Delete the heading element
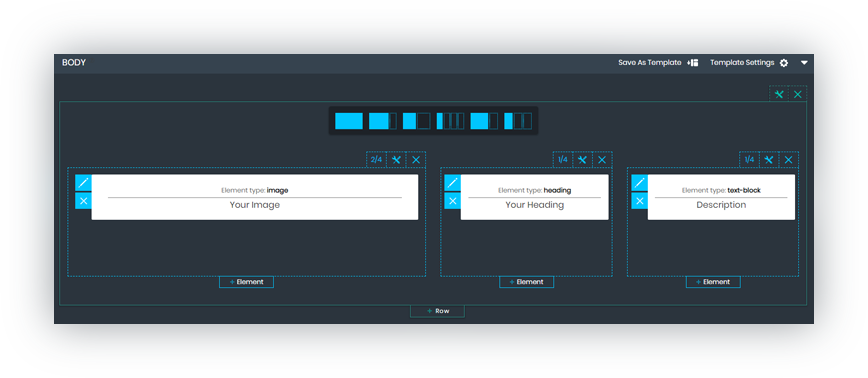The height and width of the screenshot is (378, 868). [x=452, y=201]
